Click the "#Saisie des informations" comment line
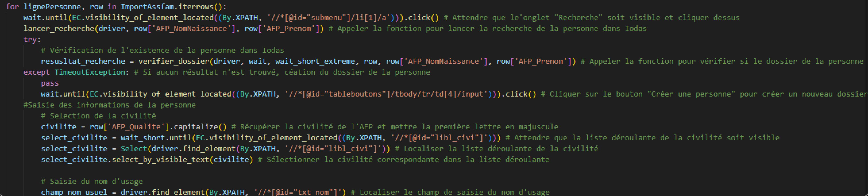The height and width of the screenshot is (196, 868). (x=109, y=105)
